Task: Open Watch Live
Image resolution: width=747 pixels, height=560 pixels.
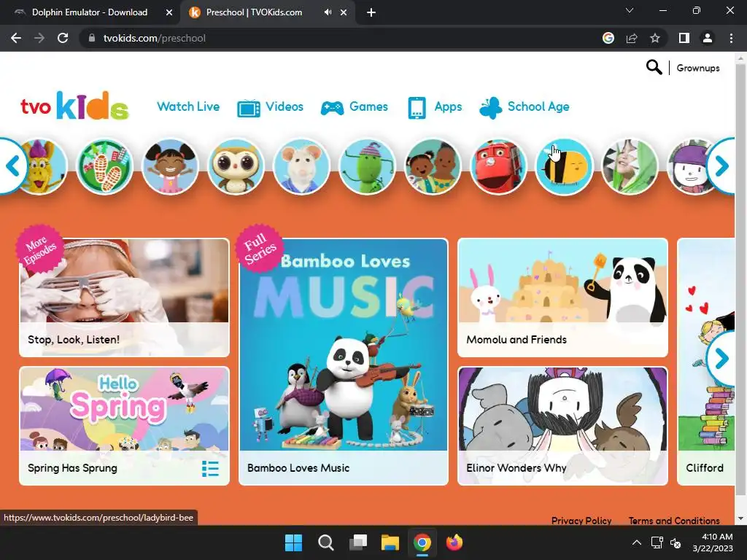Action: pos(188,106)
